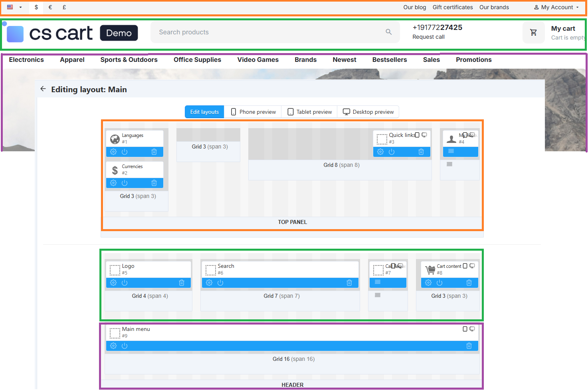Screen dimensions: 588x390
Task: Remove the Logo block with trash icon
Action: click(x=182, y=283)
